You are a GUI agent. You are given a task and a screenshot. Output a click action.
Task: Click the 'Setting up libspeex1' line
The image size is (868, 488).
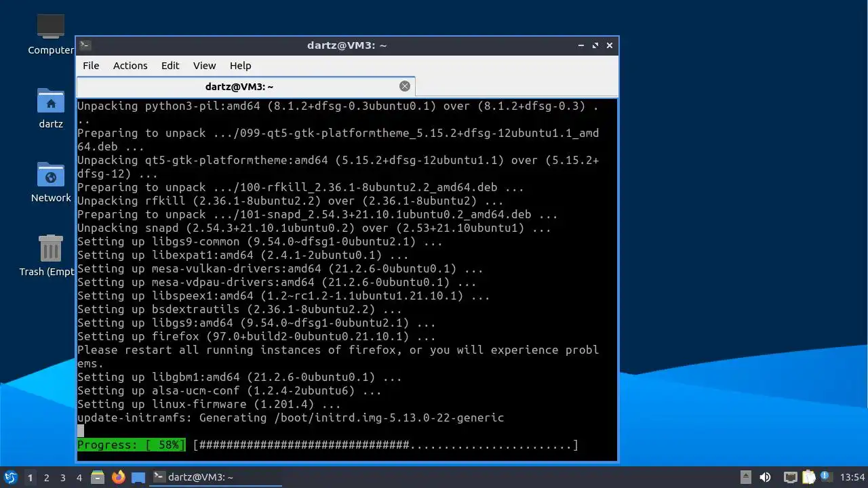(283, 296)
